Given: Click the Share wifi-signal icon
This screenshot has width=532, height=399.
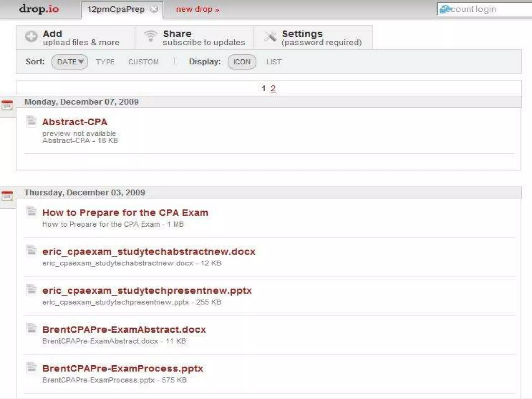Looking at the screenshot, I should coord(150,36).
